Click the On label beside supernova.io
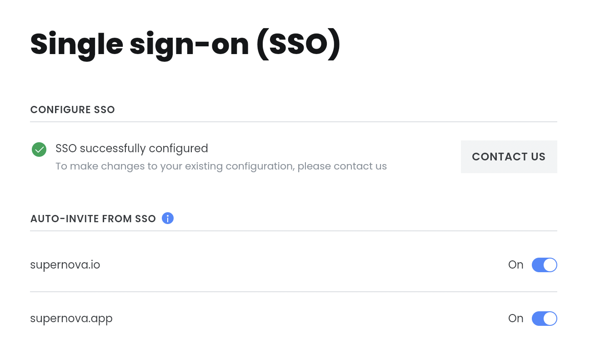Screen dimensions: 590x364 [516, 265]
